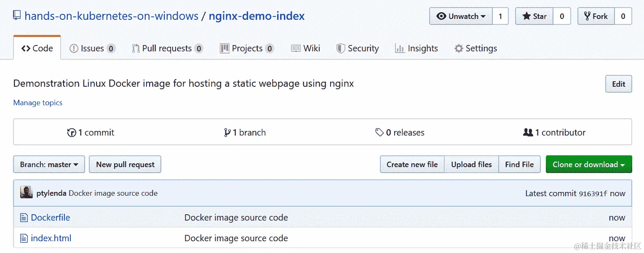Click the index.html file icon

click(24, 238)
